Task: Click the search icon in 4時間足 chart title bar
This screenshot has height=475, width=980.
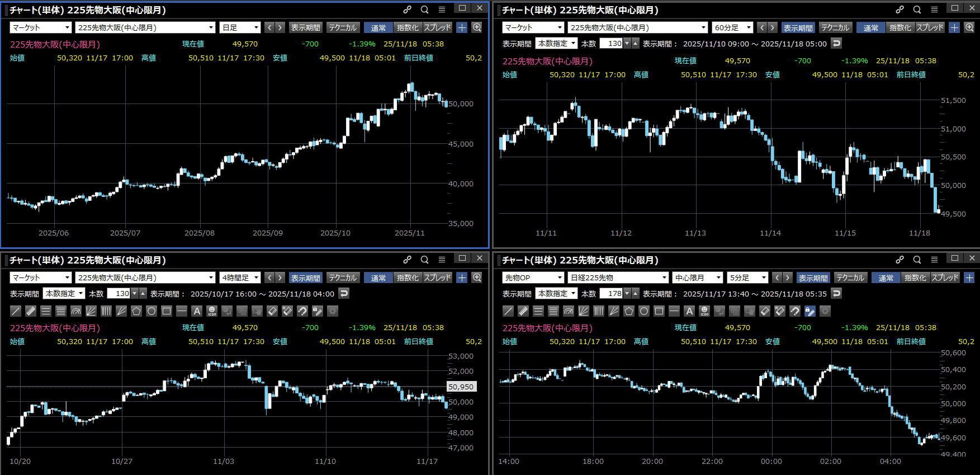Action: [424, 260]
